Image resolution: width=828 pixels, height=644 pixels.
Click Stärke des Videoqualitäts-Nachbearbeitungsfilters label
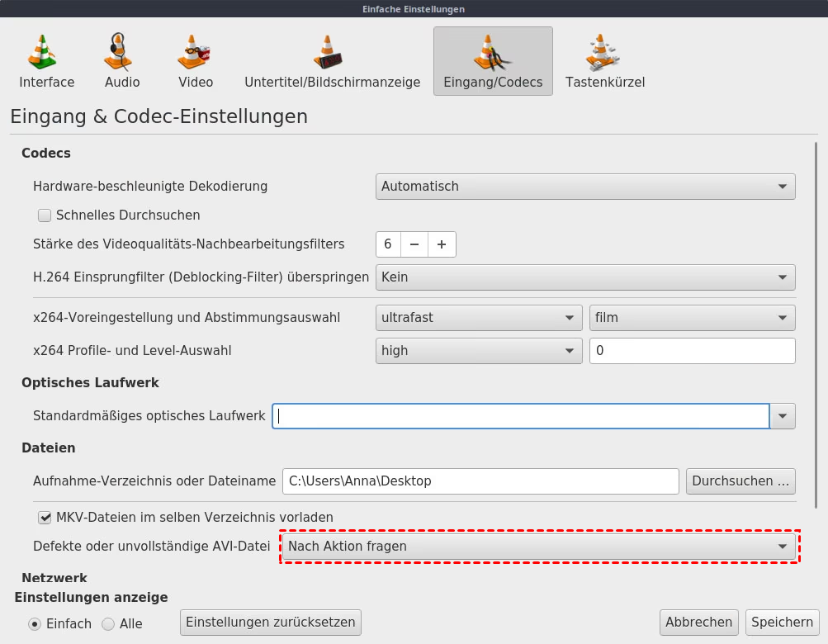(188, 244)
